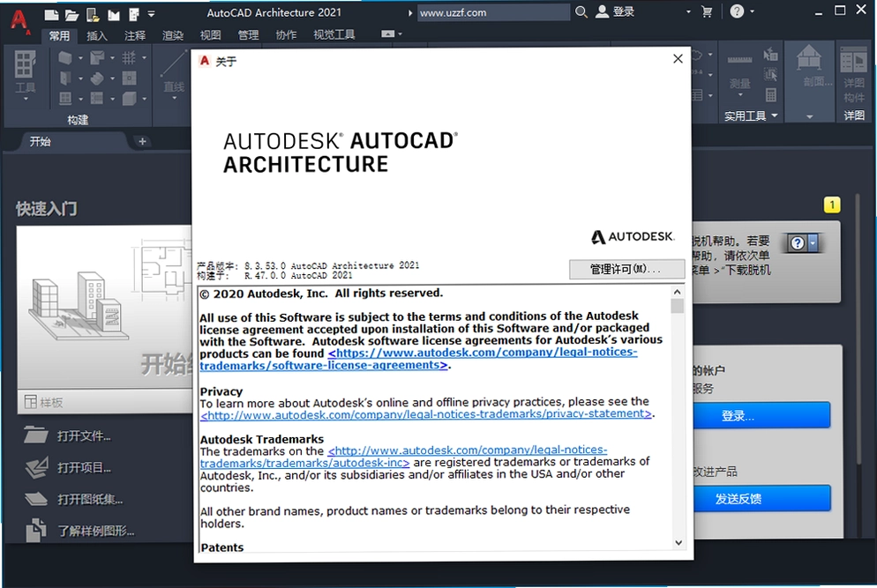Select the Box mass element icon
The image size is (877, 588).
click(129, 99)
